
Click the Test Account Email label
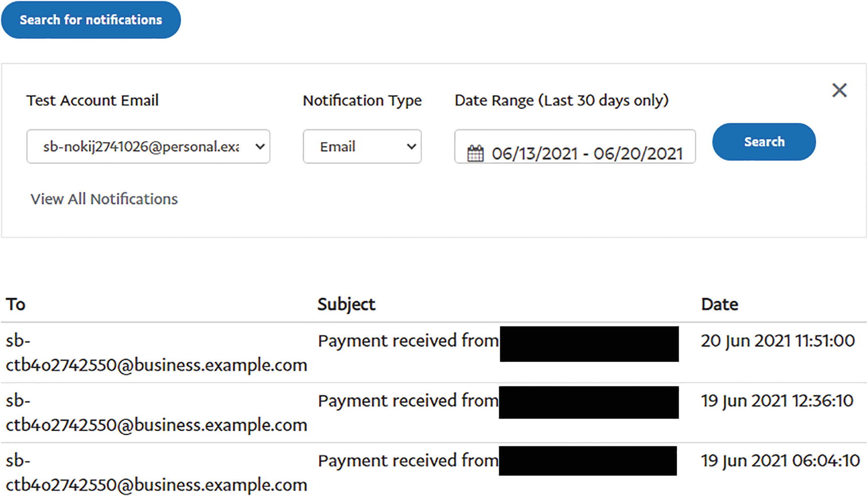pyautogui.click(x=93, y=101)
